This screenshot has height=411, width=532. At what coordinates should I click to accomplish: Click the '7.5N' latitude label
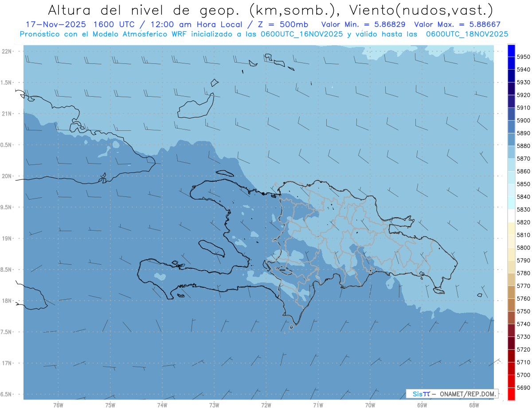point(6,332)
